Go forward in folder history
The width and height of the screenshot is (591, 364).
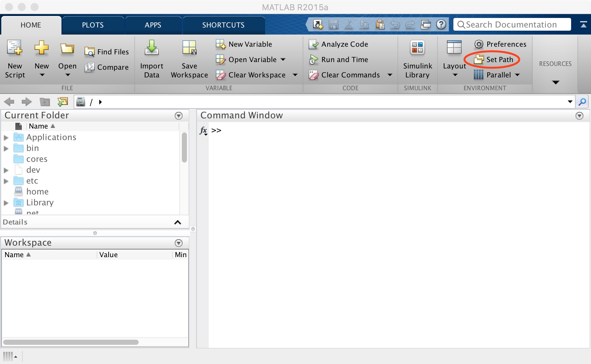27,102
